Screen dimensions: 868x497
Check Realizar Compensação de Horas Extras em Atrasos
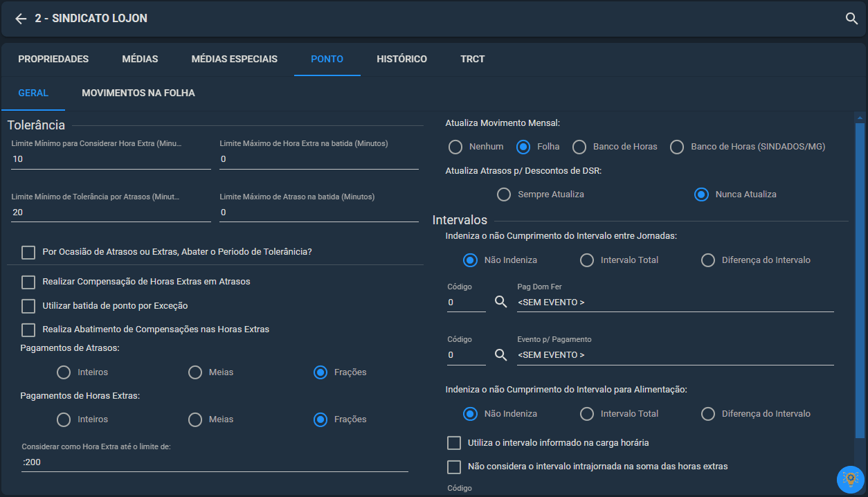(x=28, y=282)
